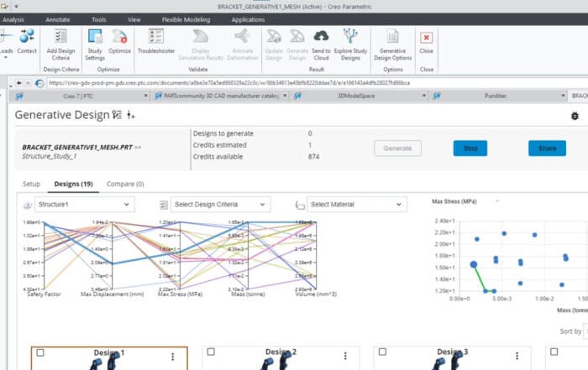Open quick access toolbar dropdown arrow

point(17,7)
